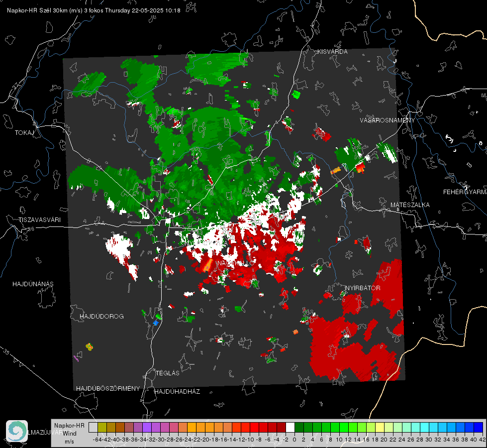Select the darkest blue swatch at legend end
The height and width of the screenshot is (448, 487).
coord(479,427)
